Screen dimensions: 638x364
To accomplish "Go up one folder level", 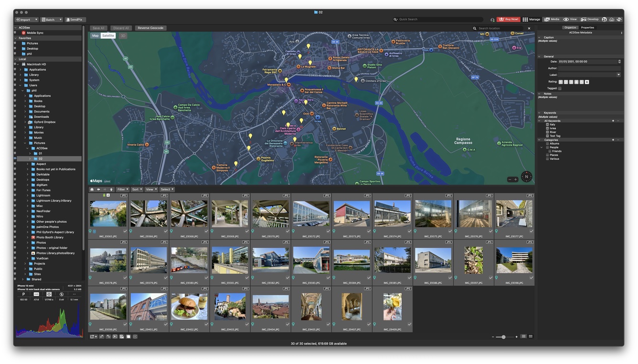I will [111, 189].
